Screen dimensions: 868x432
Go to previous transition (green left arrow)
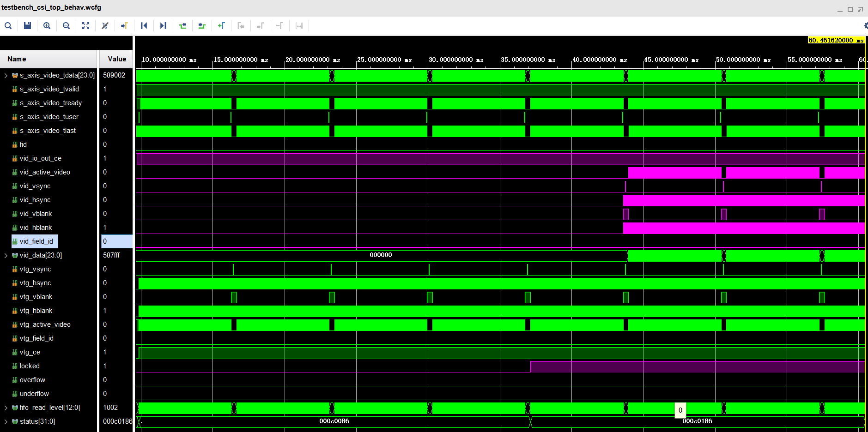click(x=182, y=25)
